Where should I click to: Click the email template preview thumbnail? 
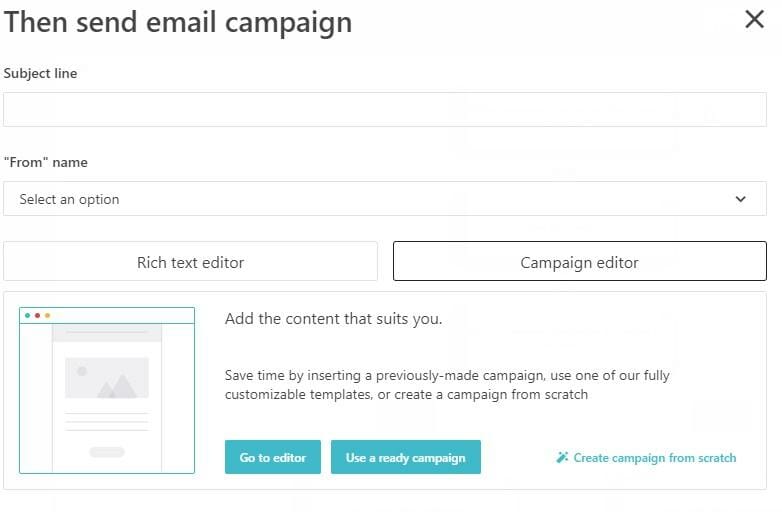pyautogui.click(x=107, y=390)
